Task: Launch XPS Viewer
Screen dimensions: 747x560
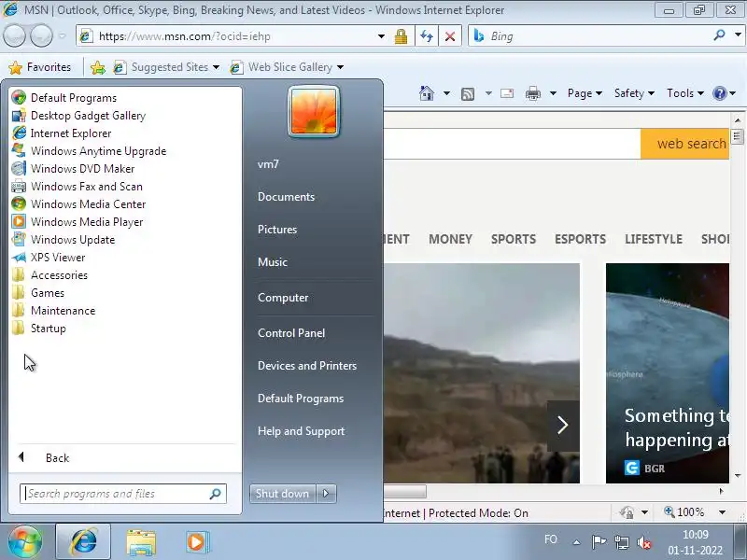Action: (49, 258)
